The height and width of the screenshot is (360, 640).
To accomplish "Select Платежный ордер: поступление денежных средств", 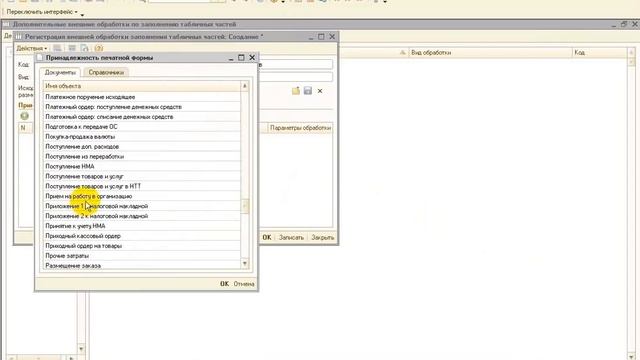I will pyautogui.click(x=142, y=107).
